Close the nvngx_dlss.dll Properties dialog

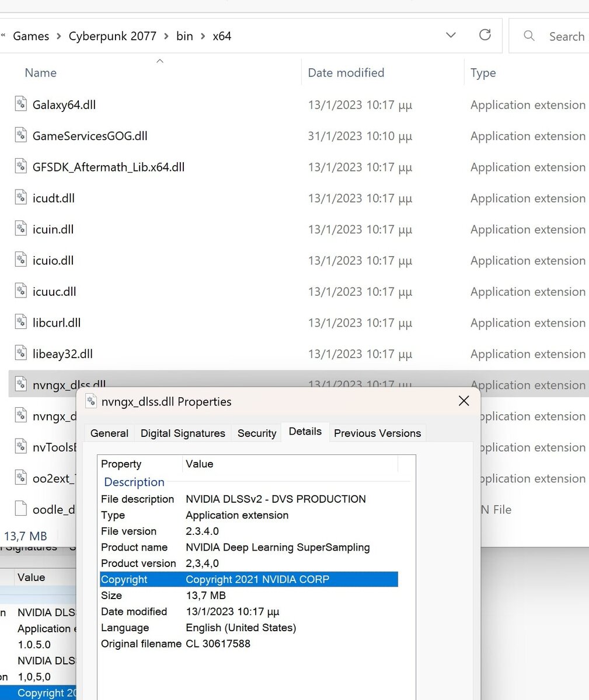click(463, 401)
